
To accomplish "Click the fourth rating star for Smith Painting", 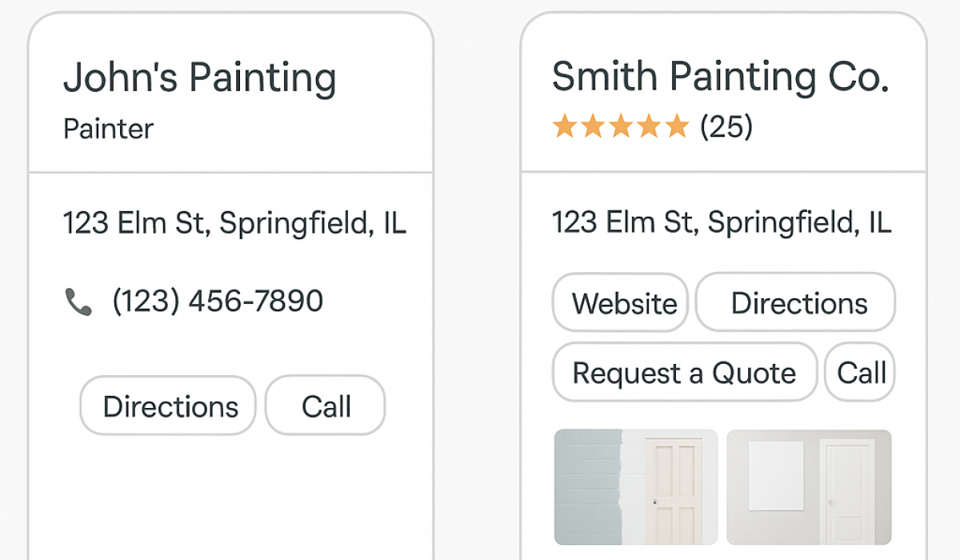I will (x=649, y=126).
